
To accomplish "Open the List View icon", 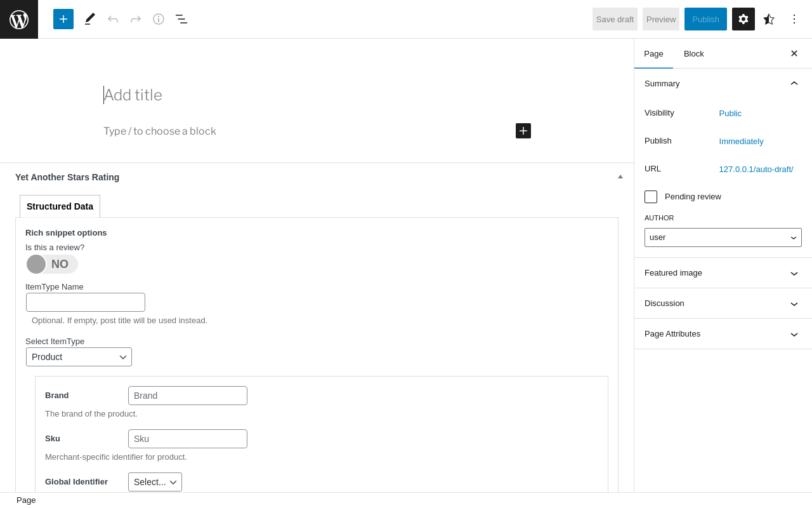I will pos(181,19).
